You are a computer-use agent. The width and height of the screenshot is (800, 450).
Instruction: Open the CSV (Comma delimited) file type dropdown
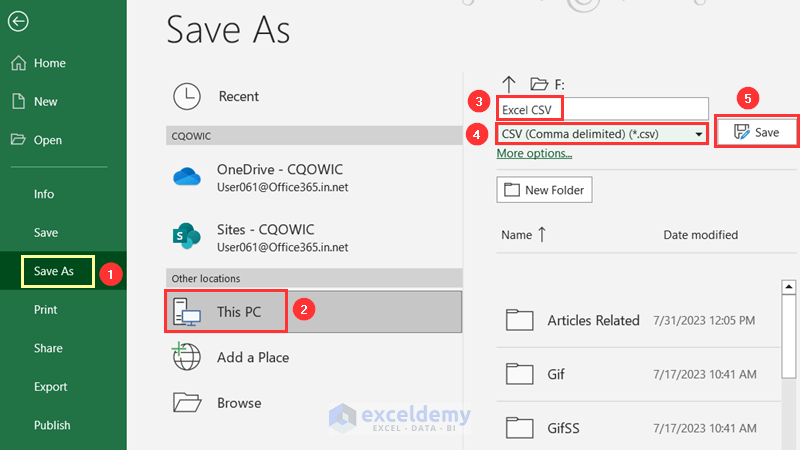coord(602,134)
